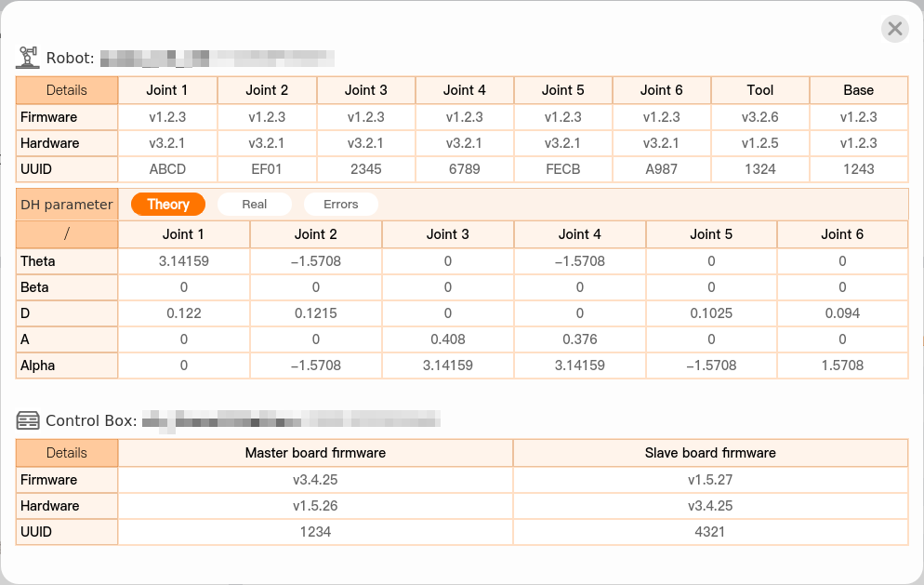Click the slave board firmware v1.5.27
The width and height of the screenshot is (924, 585).
[710, 480]
